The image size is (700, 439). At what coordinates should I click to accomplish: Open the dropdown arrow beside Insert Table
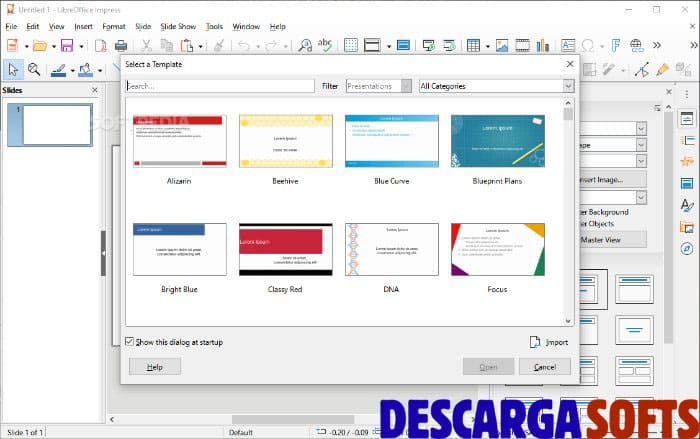(487, 46)
